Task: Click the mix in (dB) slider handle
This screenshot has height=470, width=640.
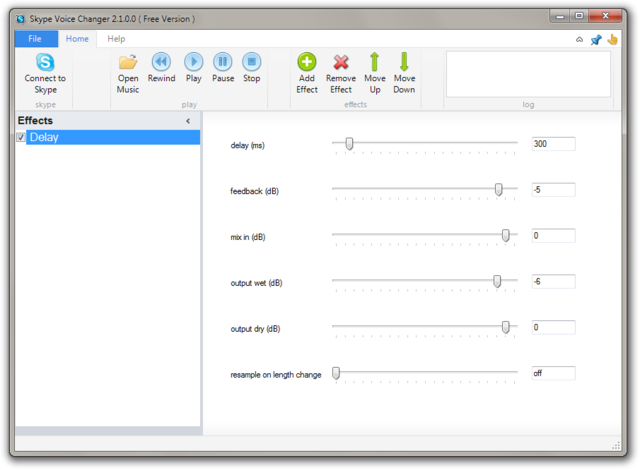Action: [x=506, y=235]
